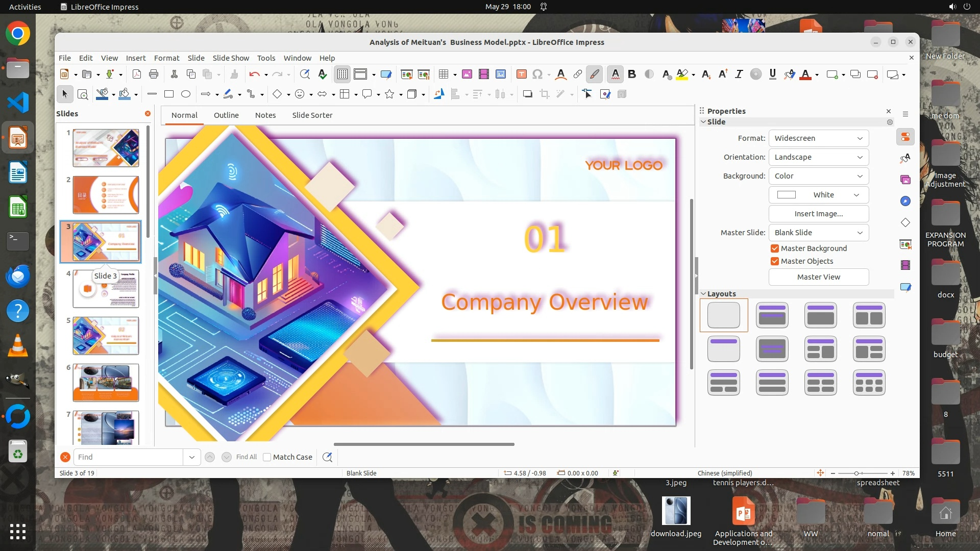The width and height of the screenshot is (980, 551).
Task: Select the Rectangle shape tool
Action: point(169,94)
